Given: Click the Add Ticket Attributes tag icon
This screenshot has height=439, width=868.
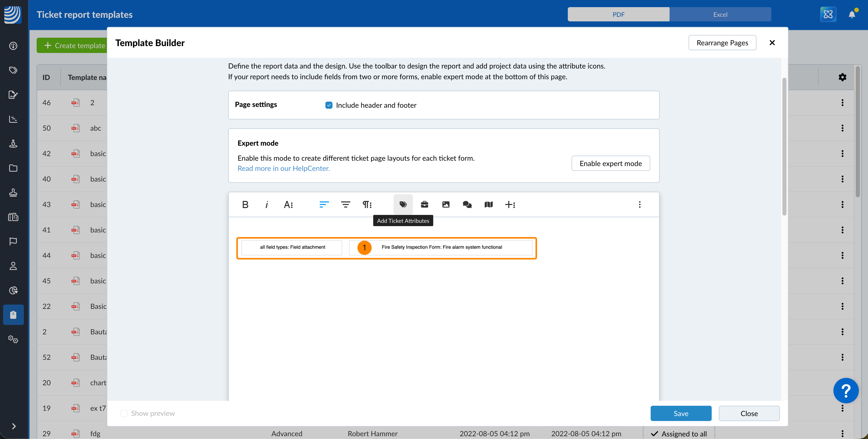Looking at the screenshot, I should coord(403,204).
